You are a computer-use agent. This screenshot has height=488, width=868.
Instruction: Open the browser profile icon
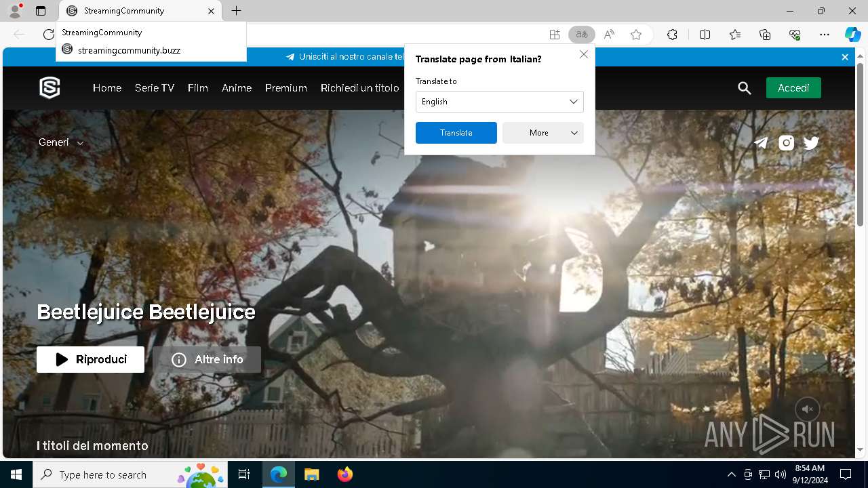tap(15, 11)
